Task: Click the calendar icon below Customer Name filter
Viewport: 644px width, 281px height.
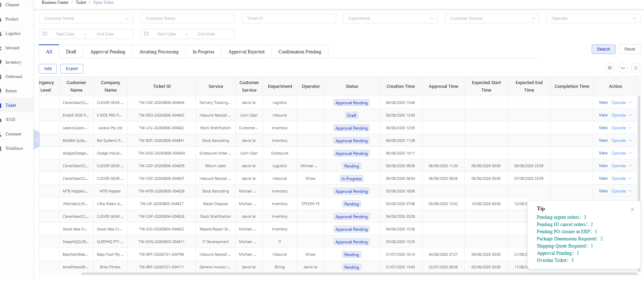Action: pos(45,34)
